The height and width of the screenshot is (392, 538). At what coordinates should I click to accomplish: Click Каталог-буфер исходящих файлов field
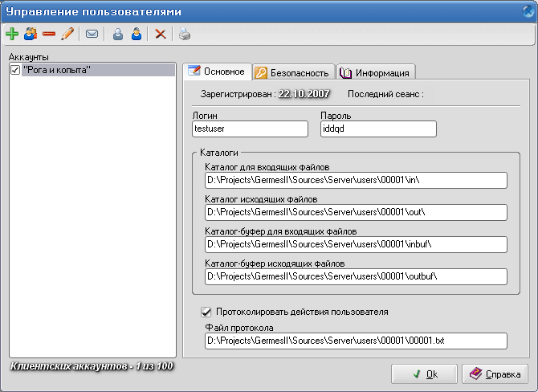point(356,276)
